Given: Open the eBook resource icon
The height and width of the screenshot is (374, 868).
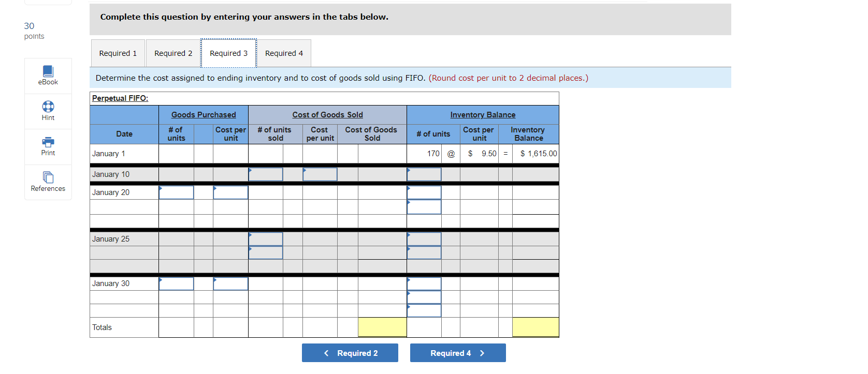Looking at the screenshot, I should click(48, 71).
